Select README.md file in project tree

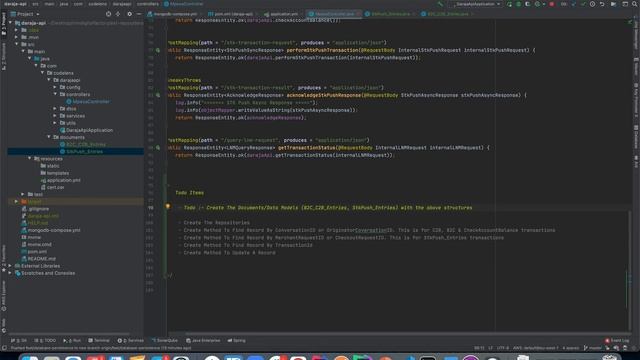tap(38, 259)
